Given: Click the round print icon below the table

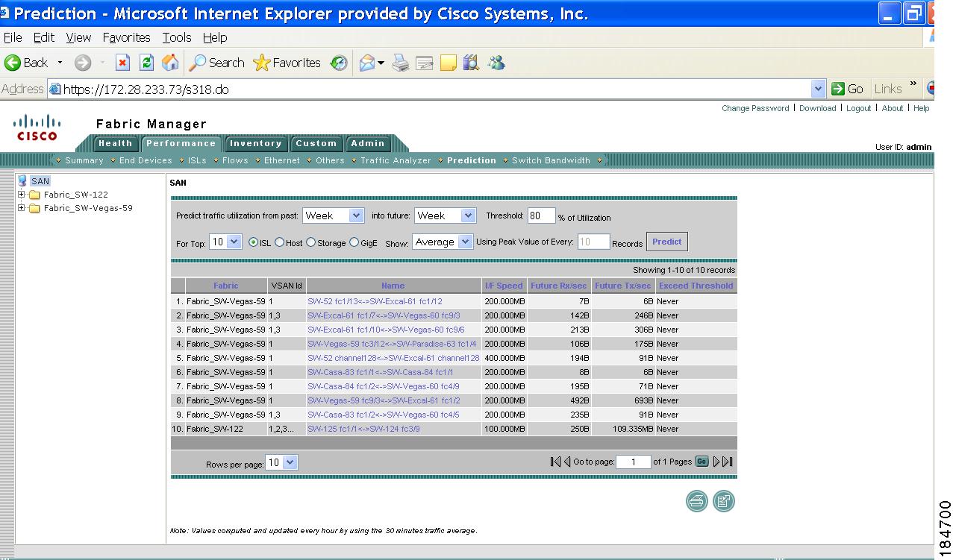Looking at the screenshot, I should pos(697,501).
